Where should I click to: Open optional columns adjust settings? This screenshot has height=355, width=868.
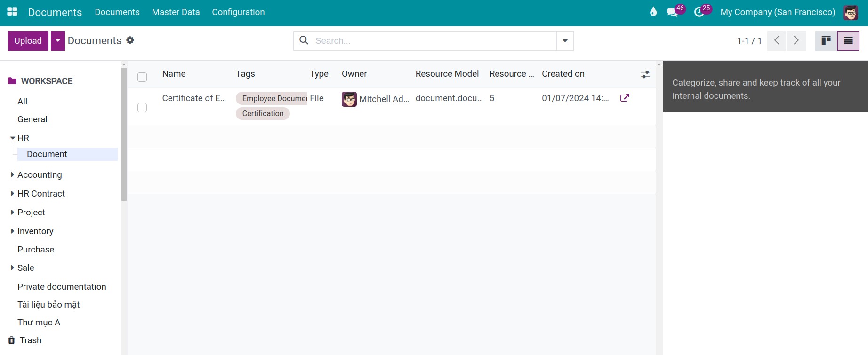(x=645, y=74)
